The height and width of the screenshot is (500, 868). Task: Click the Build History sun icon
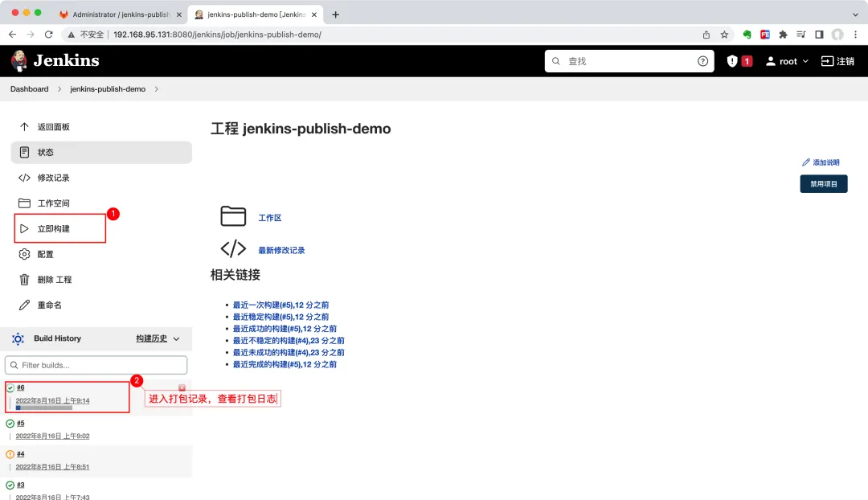pos(18,339)
